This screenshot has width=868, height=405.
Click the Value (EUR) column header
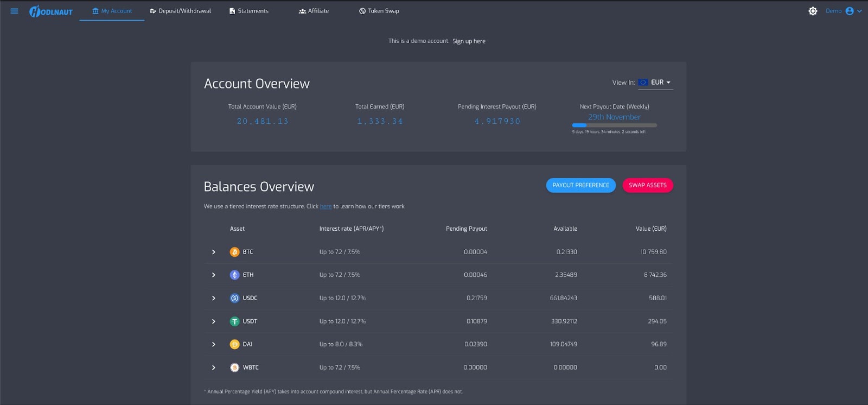(651, 229)
